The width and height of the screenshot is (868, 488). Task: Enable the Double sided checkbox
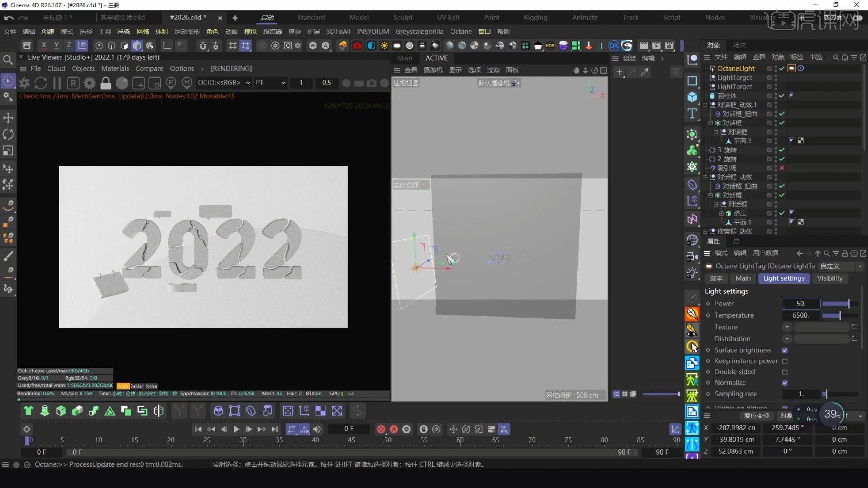785,372
